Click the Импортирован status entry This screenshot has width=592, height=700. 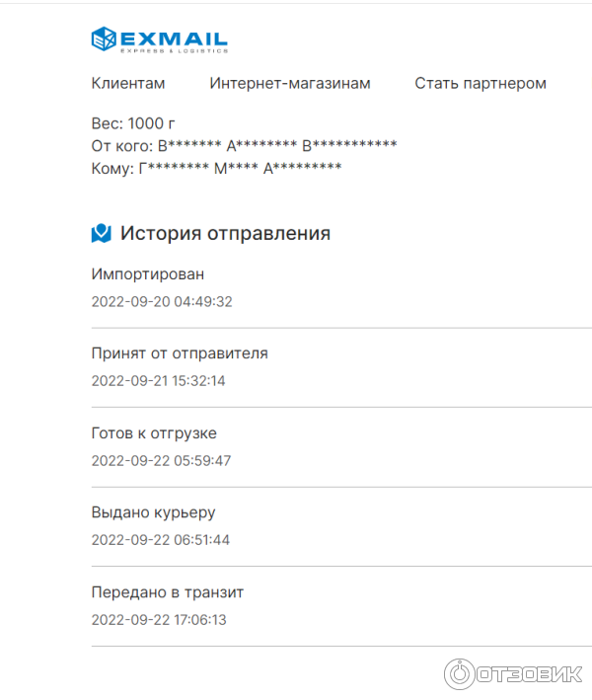pyautogui.click(x=148, y=273)
